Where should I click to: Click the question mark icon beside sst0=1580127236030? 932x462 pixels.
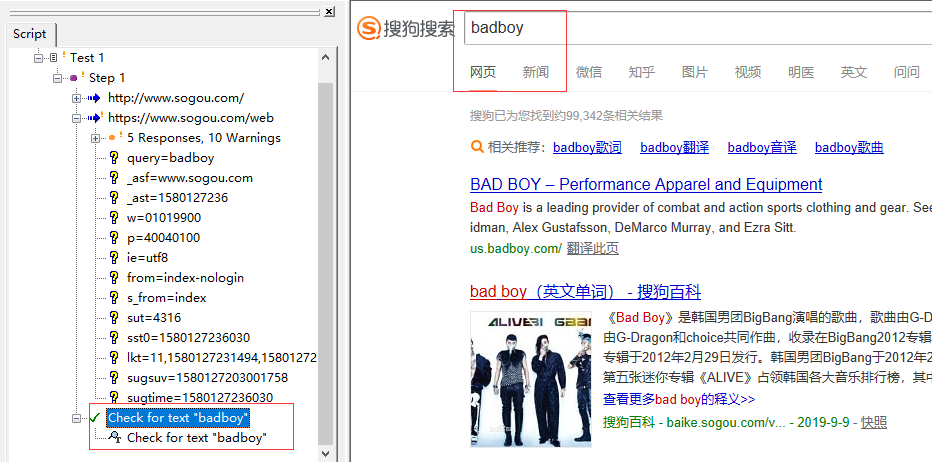click(x=114, y=338)
